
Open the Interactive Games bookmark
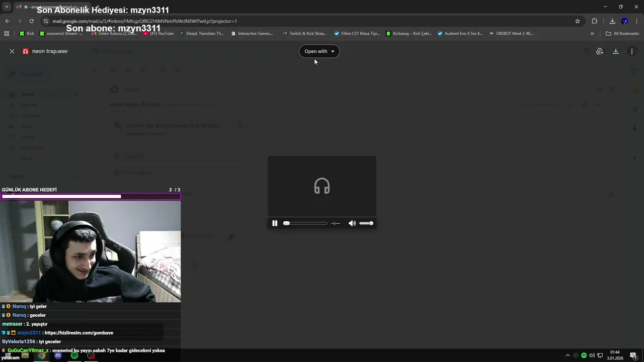[252, 34]
